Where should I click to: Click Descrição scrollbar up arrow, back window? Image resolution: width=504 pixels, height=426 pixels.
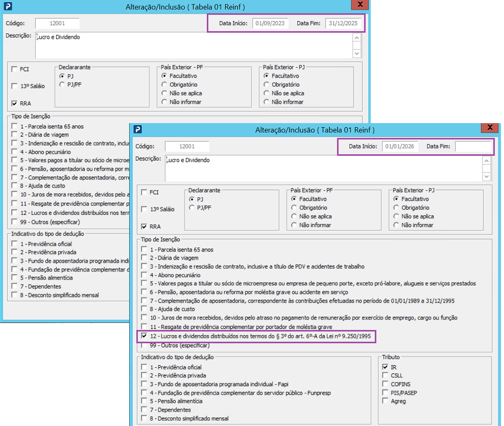356,38
